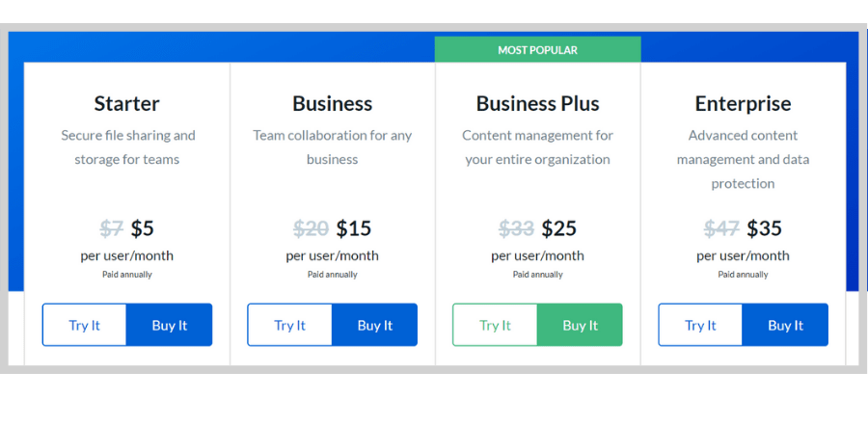Click the $5 Starter price
The height and width of the screenshot is (425, 868).
pos(143,228)
